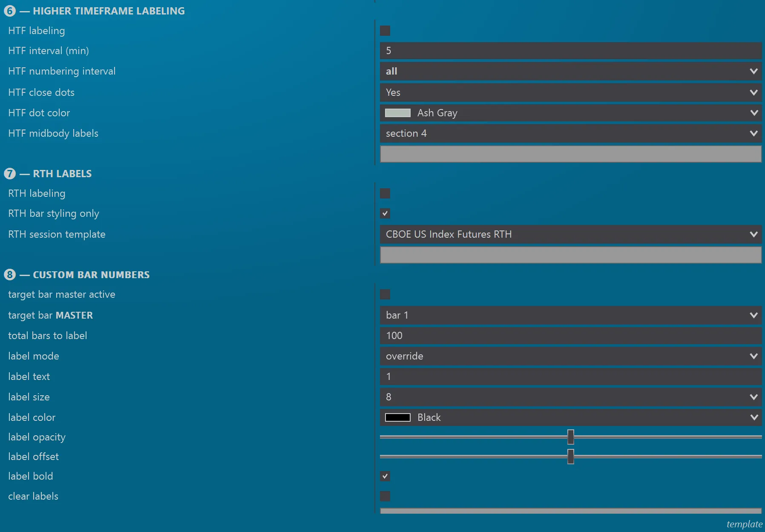The width and height of the screenshot is (765, 532).
Task: Click the HTF midbody labels text
Action: (53, 133)
